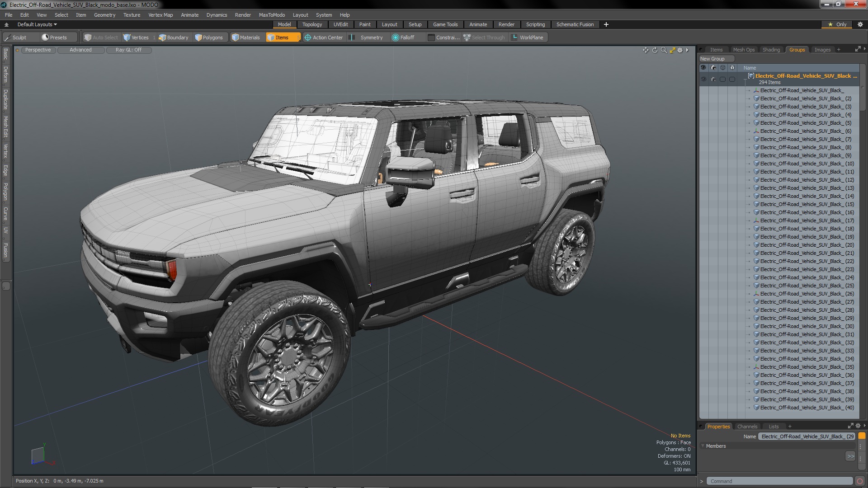This screenshot has height=488, width=868.
Task: Open the Constraints options
Action: tap(443, 38)
